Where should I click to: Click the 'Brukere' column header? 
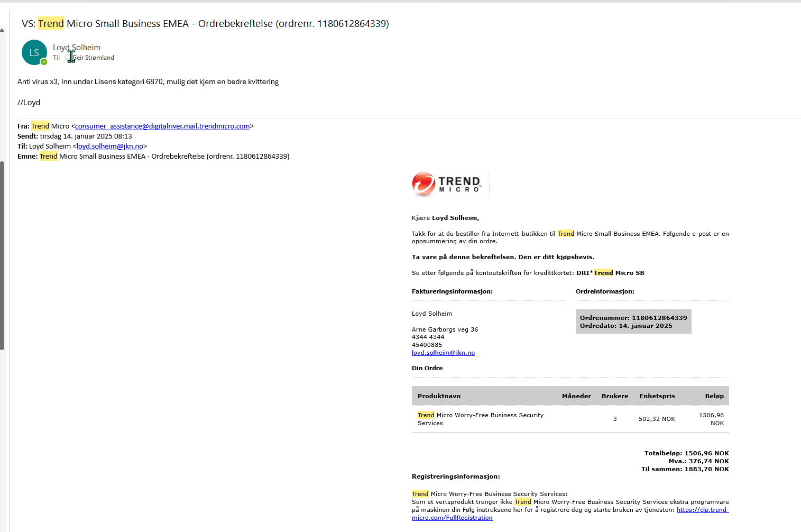[615, 396]
